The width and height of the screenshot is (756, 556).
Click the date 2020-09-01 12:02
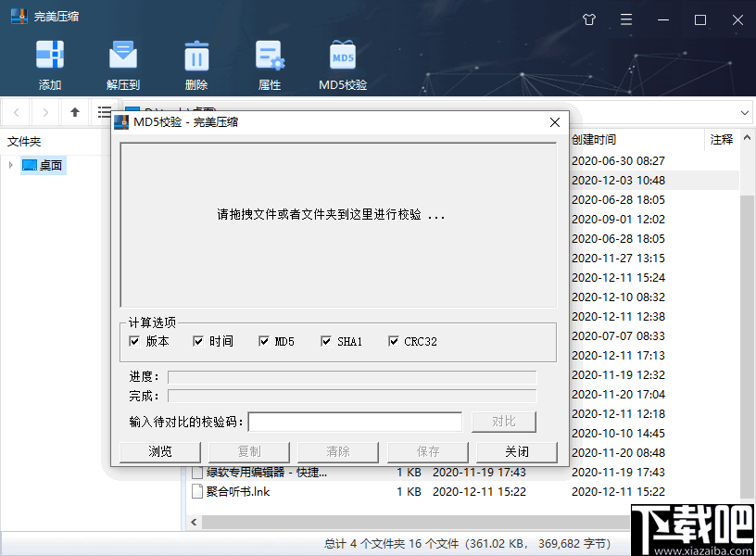618,220
